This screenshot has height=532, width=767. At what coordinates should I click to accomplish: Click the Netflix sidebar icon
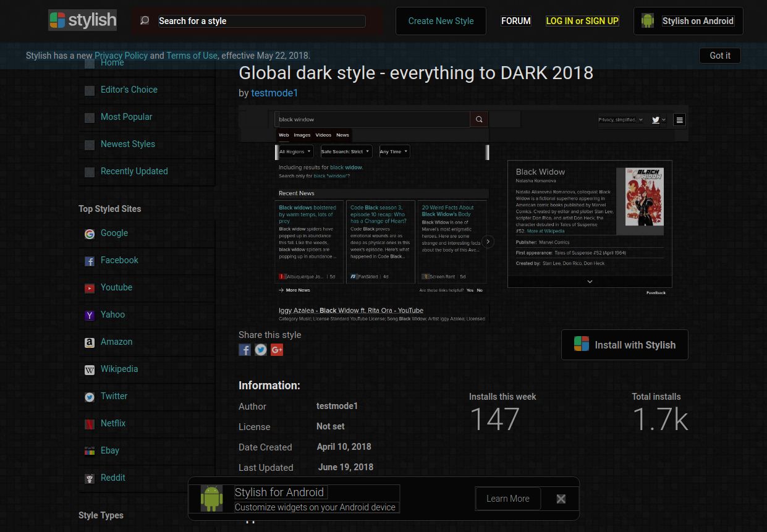pyautogui.click(x=90, y=424)
